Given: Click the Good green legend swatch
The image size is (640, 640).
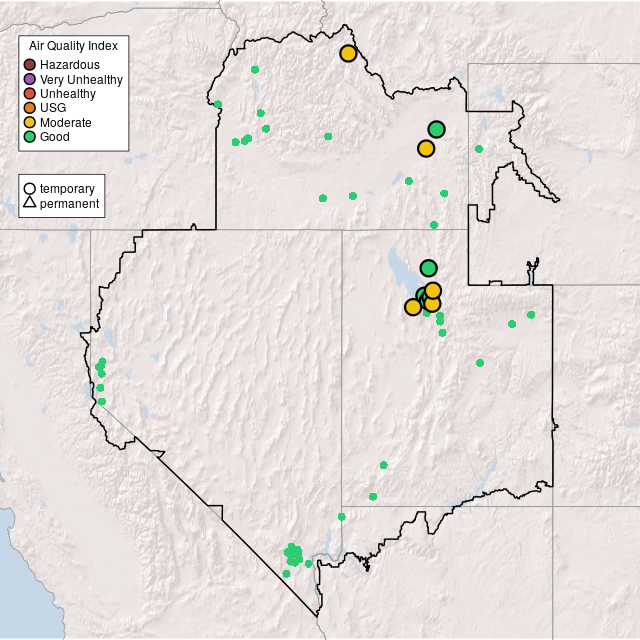Looking at the screenshot, I should 30,136.
